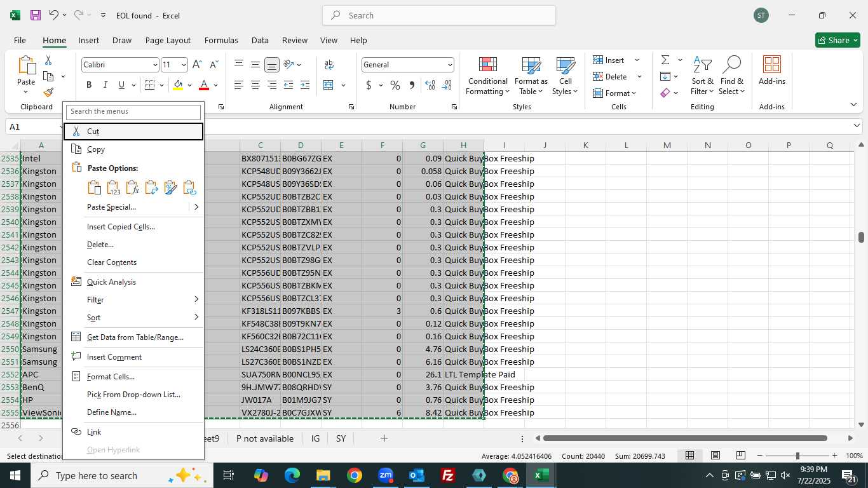The width and height of the screenshot is (868, 488).
Task: Apply Accounting dollar number format
Action: (x=369, y=85)
